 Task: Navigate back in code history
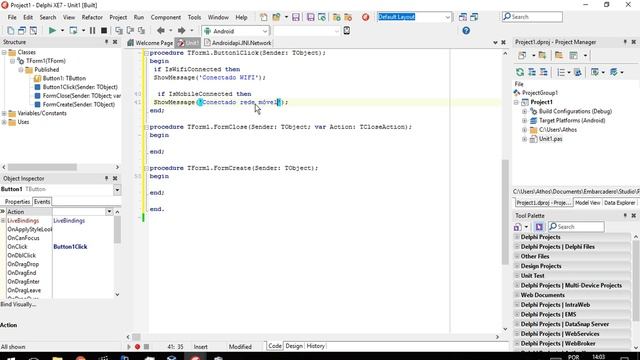[161, 31]
